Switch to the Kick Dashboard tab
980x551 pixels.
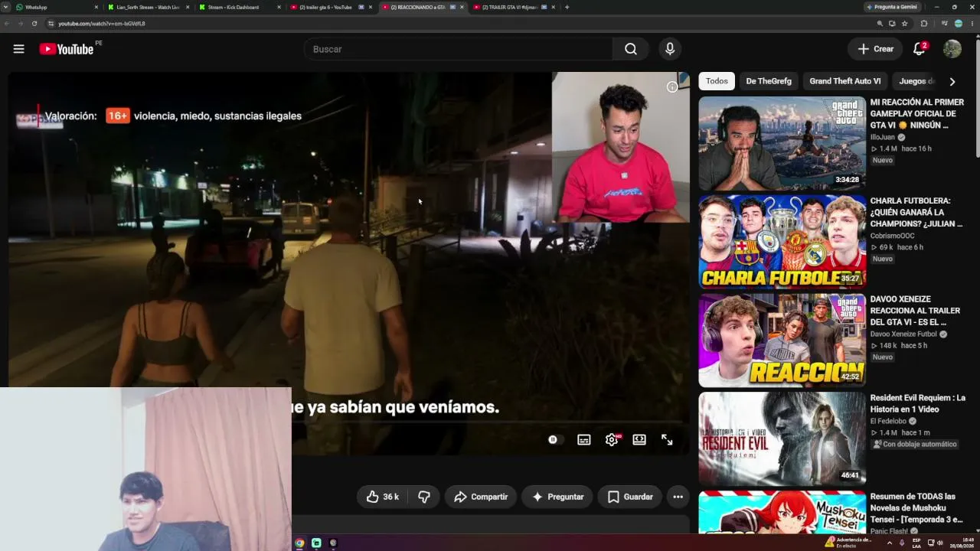click(x=239, y=7)
